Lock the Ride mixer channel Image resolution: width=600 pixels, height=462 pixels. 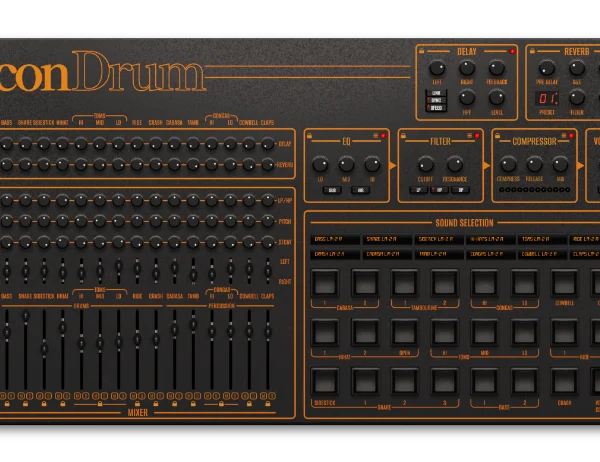tap(137, 403)
